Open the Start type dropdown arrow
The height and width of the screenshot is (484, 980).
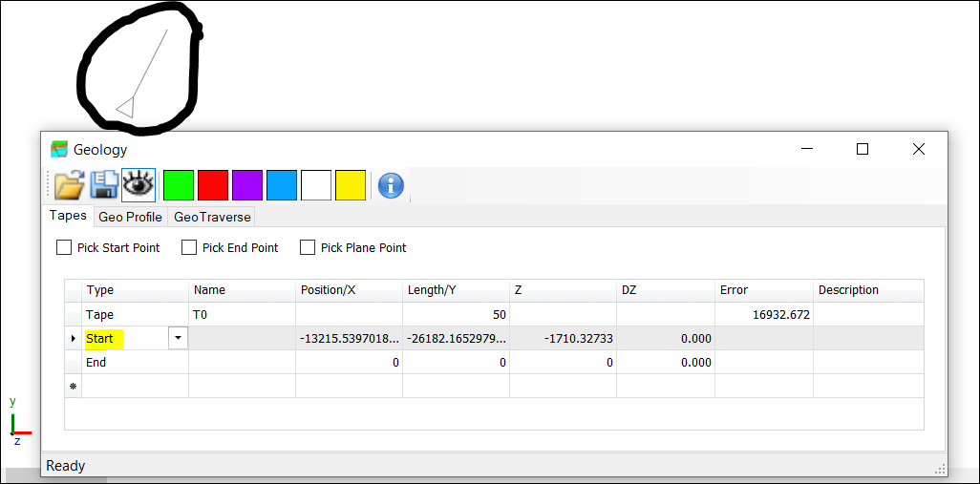178,338
